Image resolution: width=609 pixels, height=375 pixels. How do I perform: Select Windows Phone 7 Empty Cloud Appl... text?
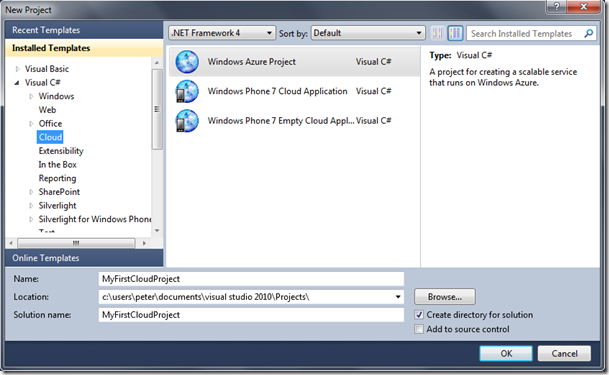tap(281, 121)
